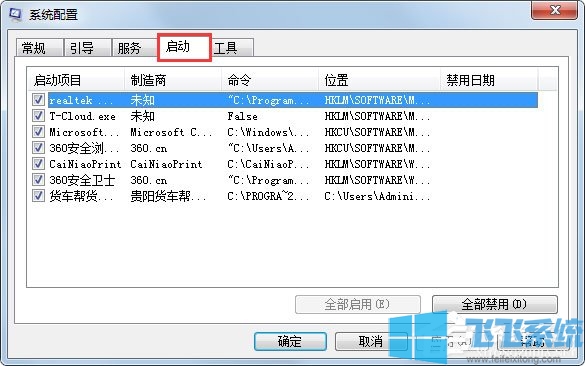Click the 全部启用(E) button

point(357,304)
